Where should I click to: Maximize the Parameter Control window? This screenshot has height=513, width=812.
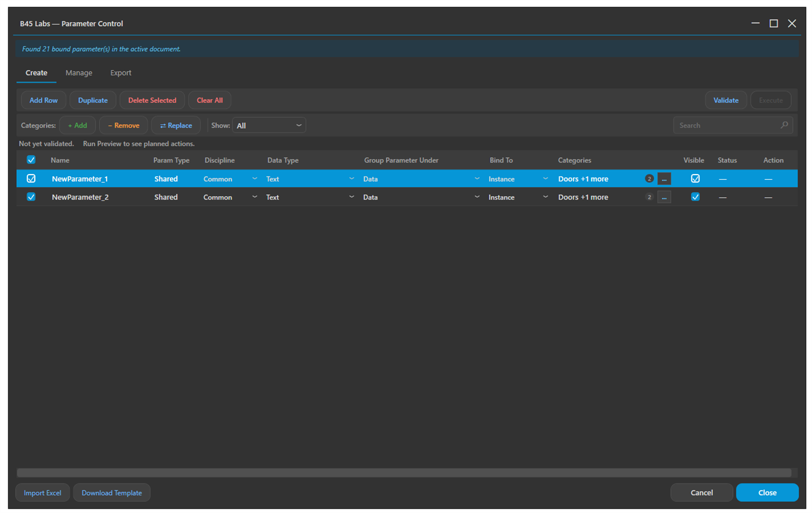click(774, 23)
